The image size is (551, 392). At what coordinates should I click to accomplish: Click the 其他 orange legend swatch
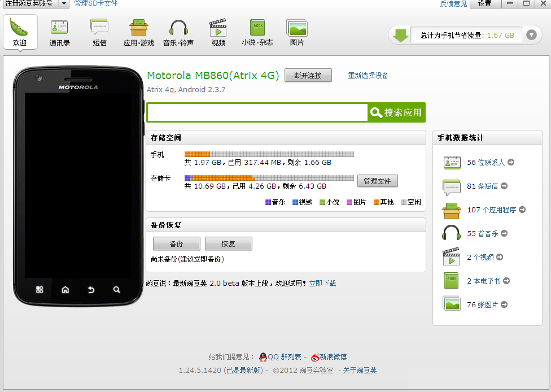click(x=377, y=202)
